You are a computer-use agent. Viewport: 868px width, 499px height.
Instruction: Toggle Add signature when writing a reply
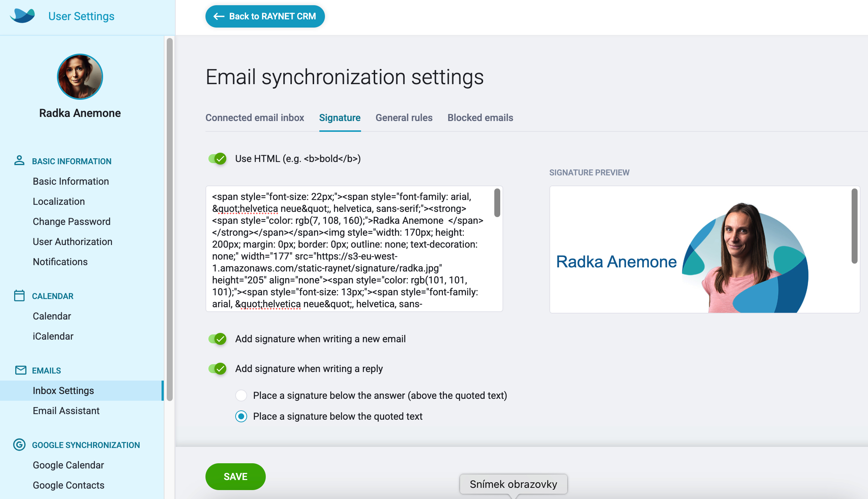pyautogui.click(x=218, y=369)
